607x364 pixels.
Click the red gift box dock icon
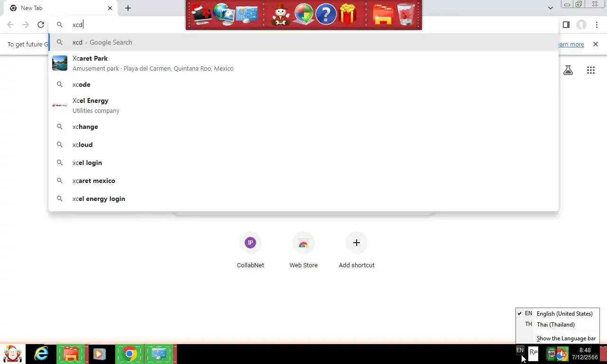tap(348, 14)
